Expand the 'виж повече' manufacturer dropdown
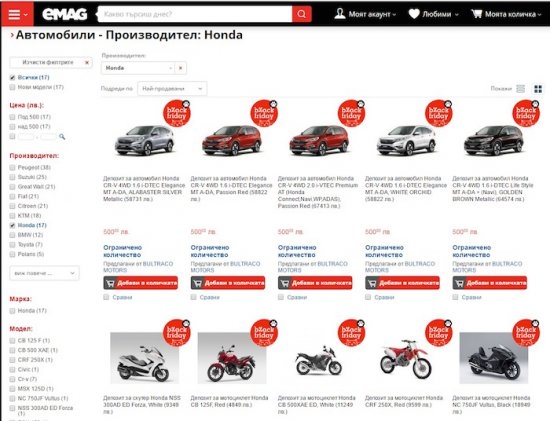 pos(45,273)
